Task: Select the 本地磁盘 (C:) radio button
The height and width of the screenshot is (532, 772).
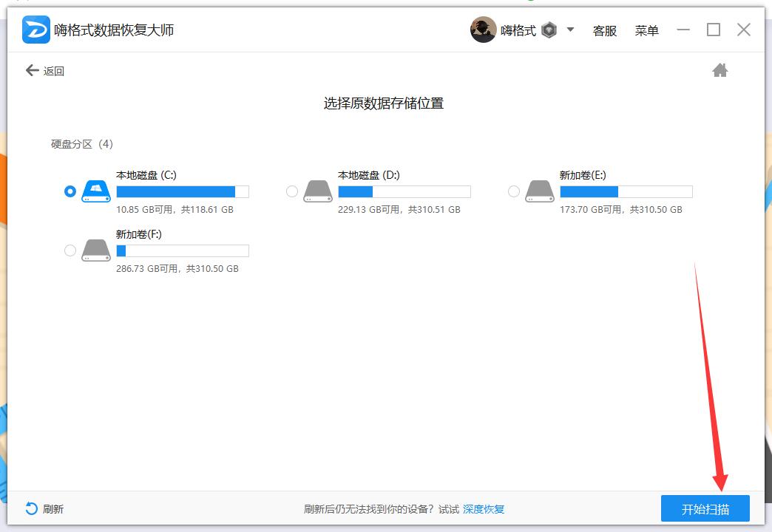Action: [x=70, y=191]
